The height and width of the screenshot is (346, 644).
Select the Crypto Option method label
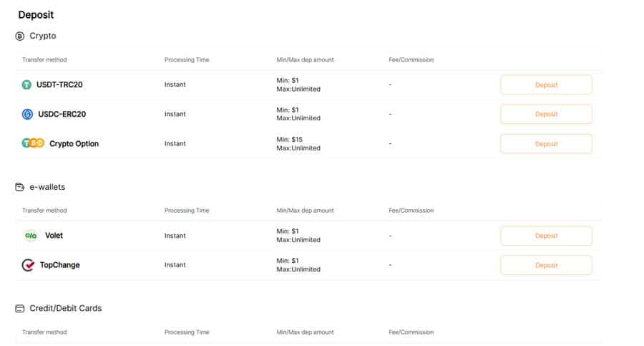(74, 143)
